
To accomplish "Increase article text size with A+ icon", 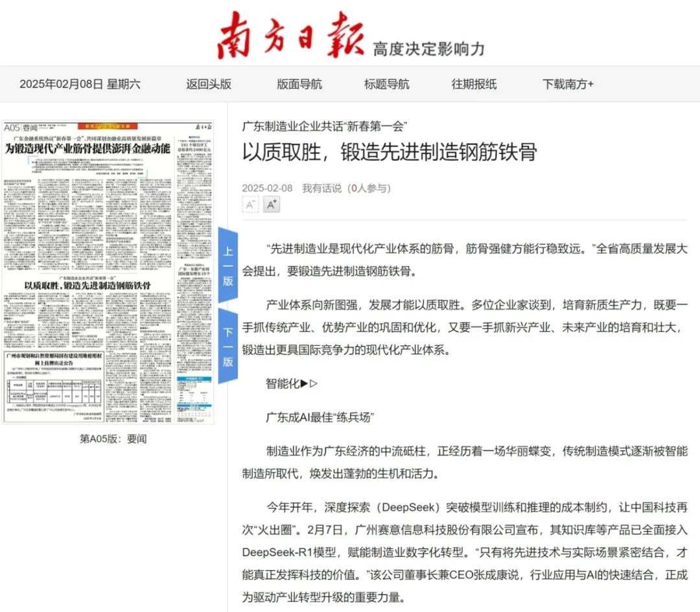I will [270, 205].
